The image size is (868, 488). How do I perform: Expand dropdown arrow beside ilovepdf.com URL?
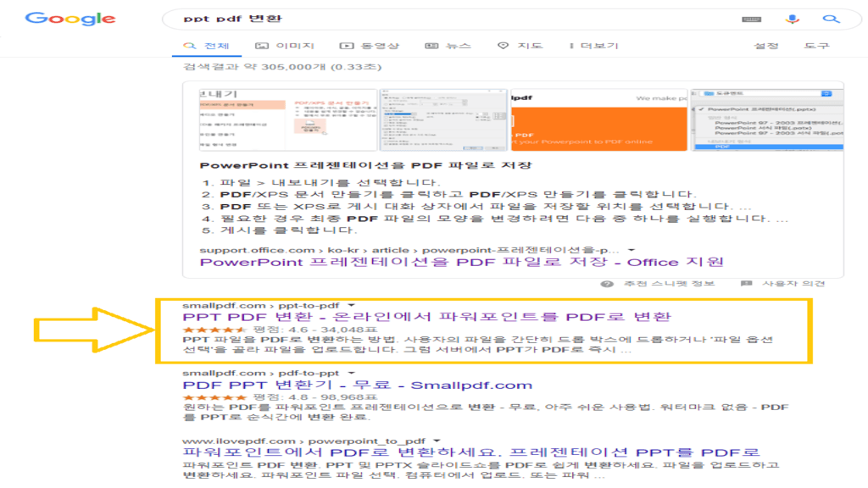[x=437, y=441]
